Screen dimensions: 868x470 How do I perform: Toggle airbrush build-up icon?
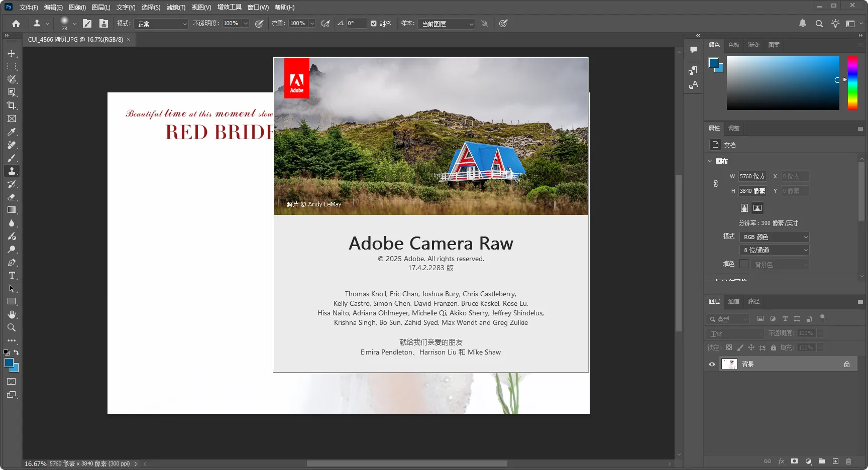pyautogui.click(x=325, y=24)
